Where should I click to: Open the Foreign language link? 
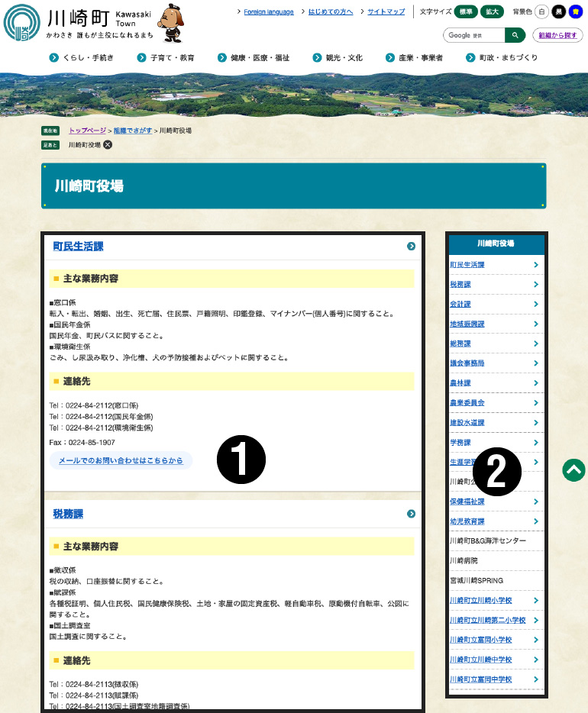[268, 11]
